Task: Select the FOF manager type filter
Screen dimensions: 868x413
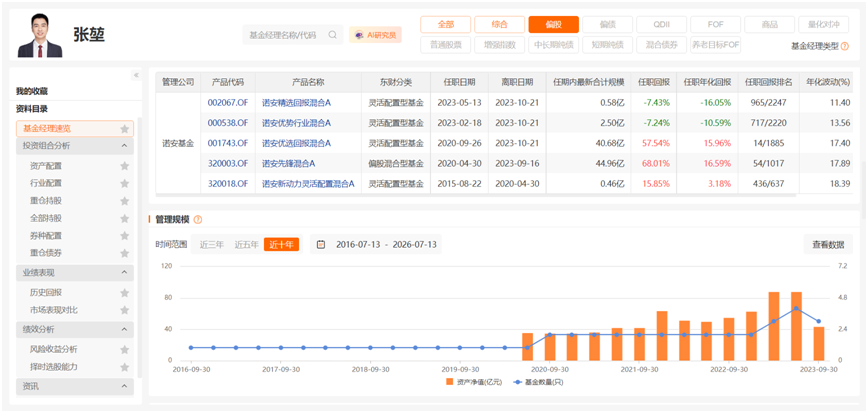Action: [715, 24]
